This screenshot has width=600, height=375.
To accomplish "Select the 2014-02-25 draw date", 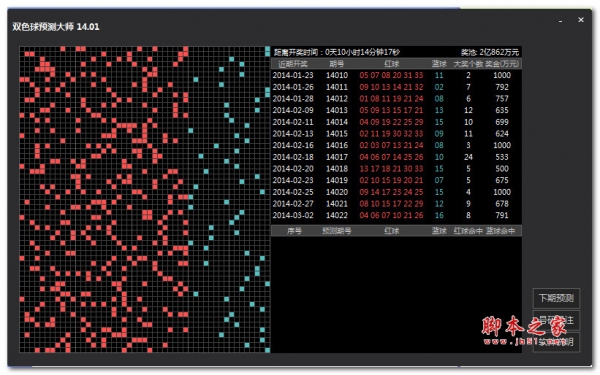I will point(293,192).
